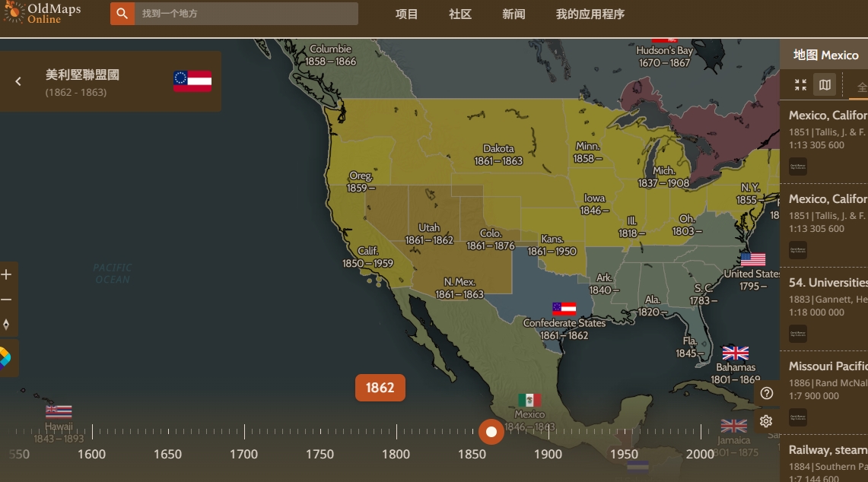Select the Colo. 1861–1876 label
The image size is (868, 482).
pyautogui.click(x=491, y=239)
